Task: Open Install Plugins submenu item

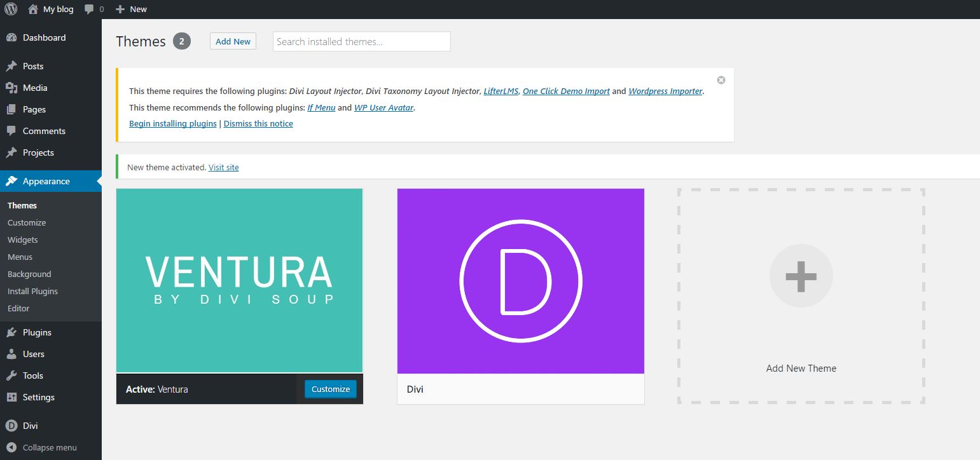Action: click(x=32, y=291)
